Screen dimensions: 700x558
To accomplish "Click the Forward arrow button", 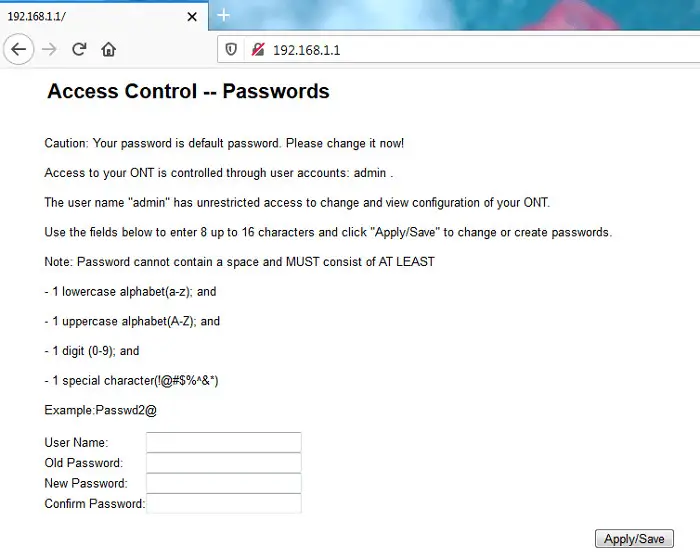I will click(49, 49).
